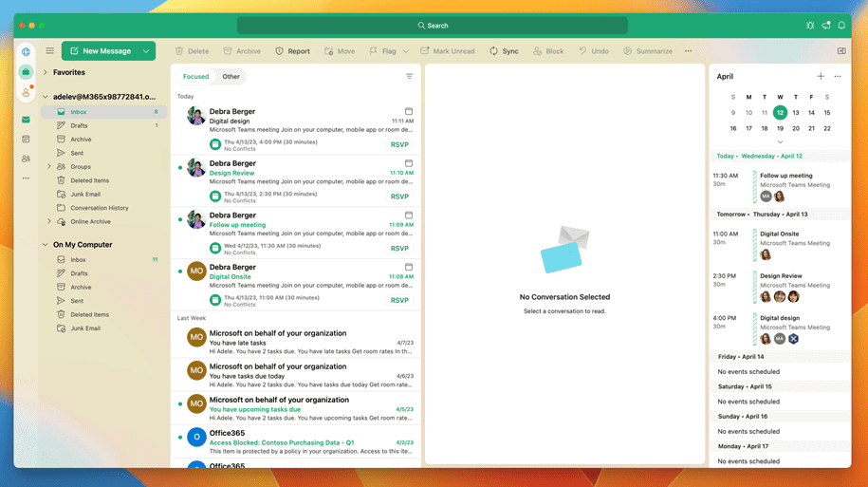868x487 pixels.
Task: Add a new calendar event with plus
Action: pyautogui.click(x=821, y=77)
